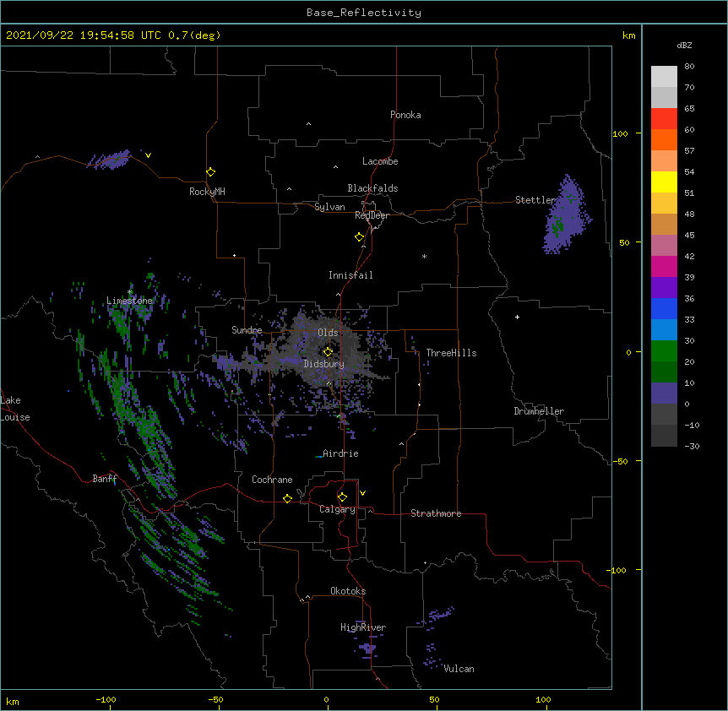Select the orange 57-60 dBZ legend swatch
The height and width of the screenshot is (711, 728).
664,139
